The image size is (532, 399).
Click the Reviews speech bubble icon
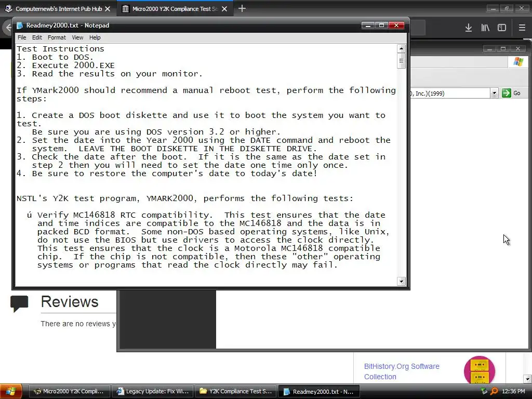tap(19, 303)
